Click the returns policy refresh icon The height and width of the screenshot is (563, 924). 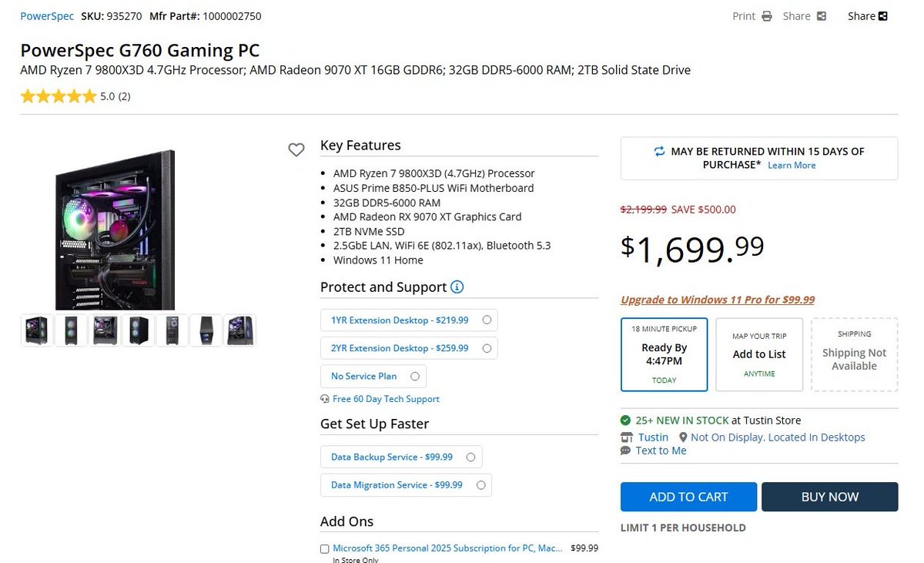point(659,152)
